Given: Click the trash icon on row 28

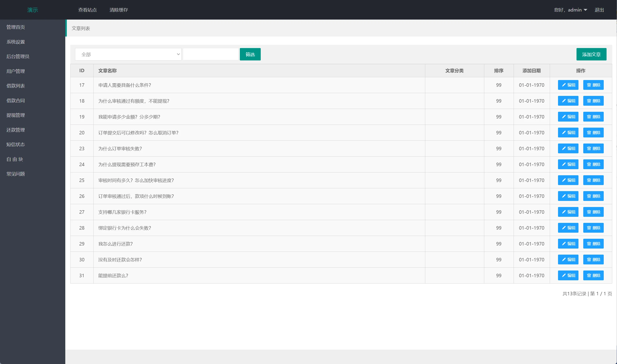Looking at the screenshot, I should (x=589, y=228).
